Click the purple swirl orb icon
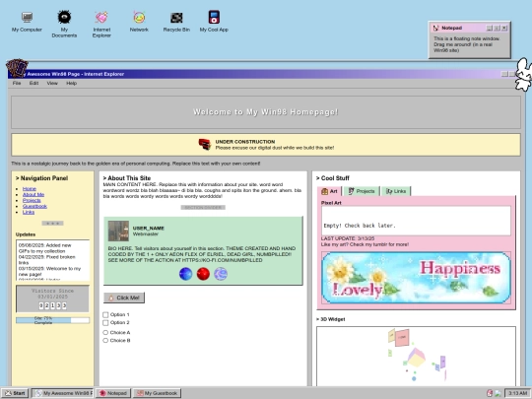532x399 pixels. [x=221, y=274]
